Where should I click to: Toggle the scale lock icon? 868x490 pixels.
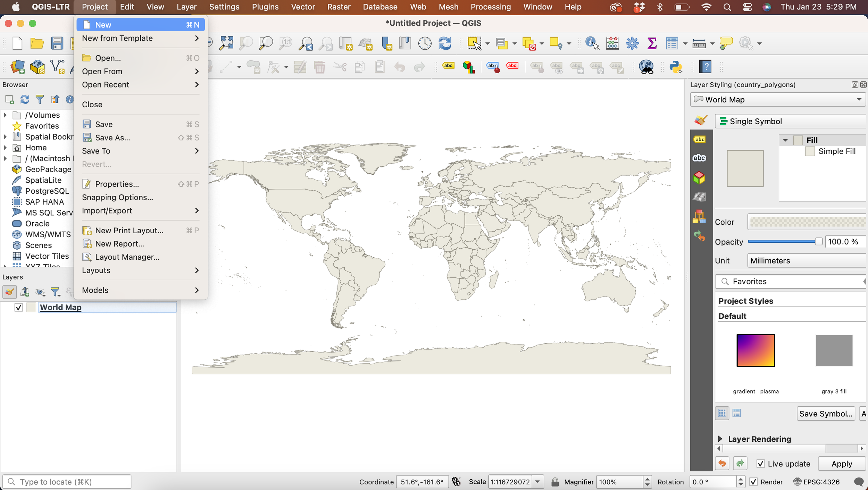click(555, 482)
